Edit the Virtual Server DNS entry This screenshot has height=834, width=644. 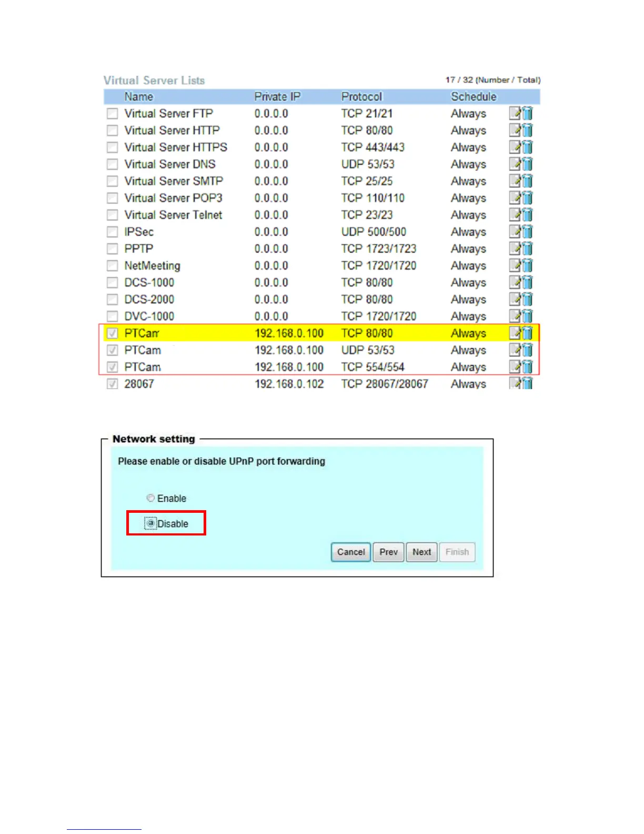pos(515,164)
